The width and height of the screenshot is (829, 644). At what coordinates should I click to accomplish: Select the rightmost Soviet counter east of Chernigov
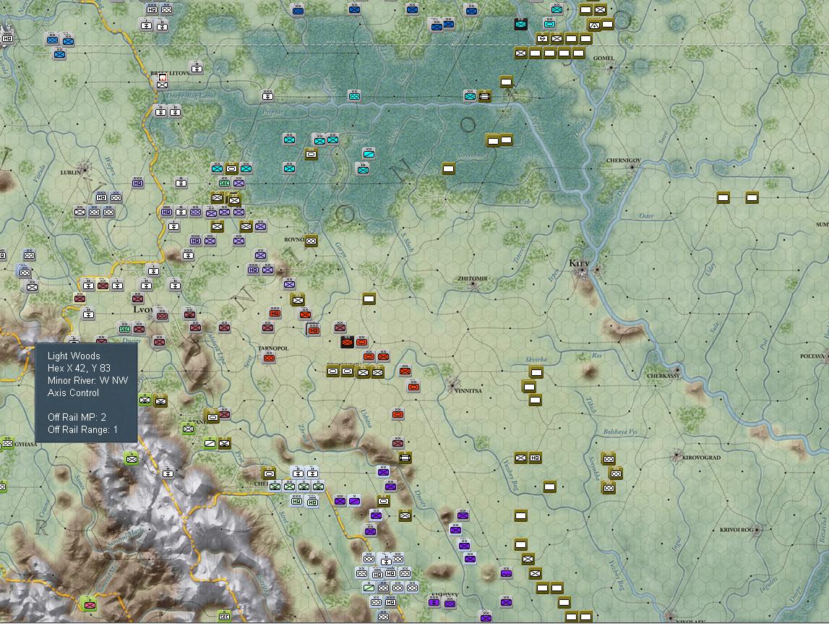[752, 198]
